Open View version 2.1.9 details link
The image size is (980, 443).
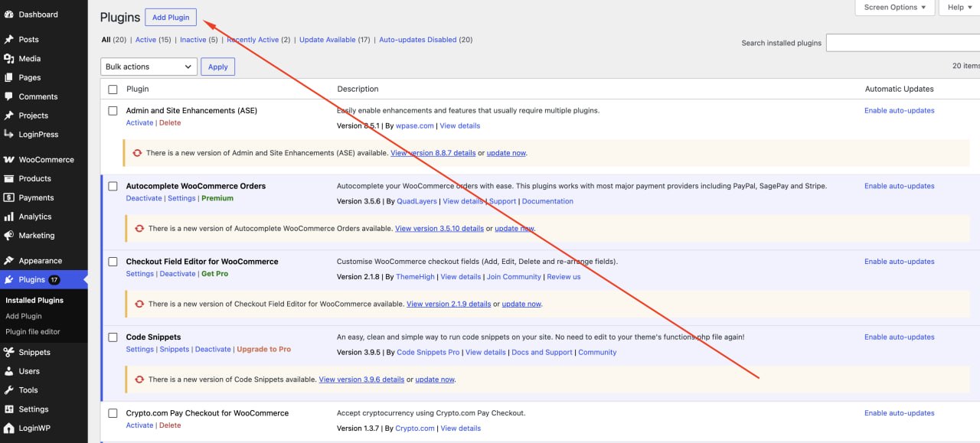(x=449, y=304)
